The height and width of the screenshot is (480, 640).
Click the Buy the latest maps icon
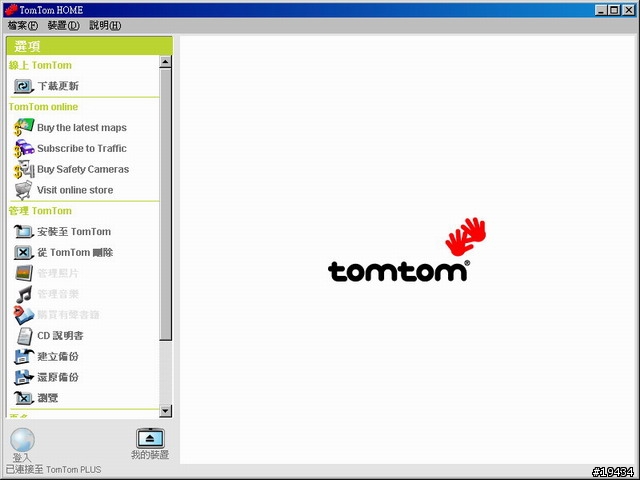tap(23, 127)
